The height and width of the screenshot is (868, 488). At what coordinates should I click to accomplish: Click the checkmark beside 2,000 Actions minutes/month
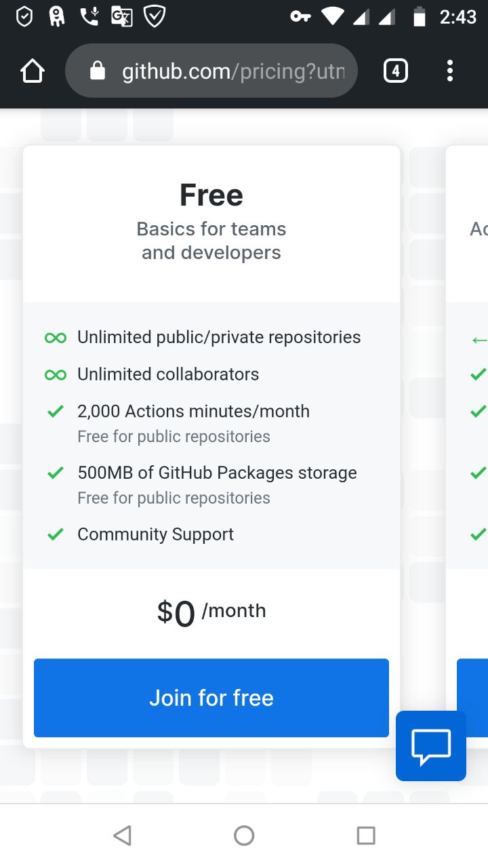pos(56,411)
